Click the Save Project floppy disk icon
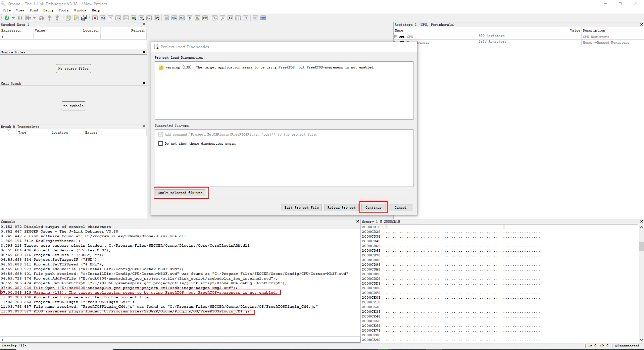644x350 pixels. (x=84, y=18)
